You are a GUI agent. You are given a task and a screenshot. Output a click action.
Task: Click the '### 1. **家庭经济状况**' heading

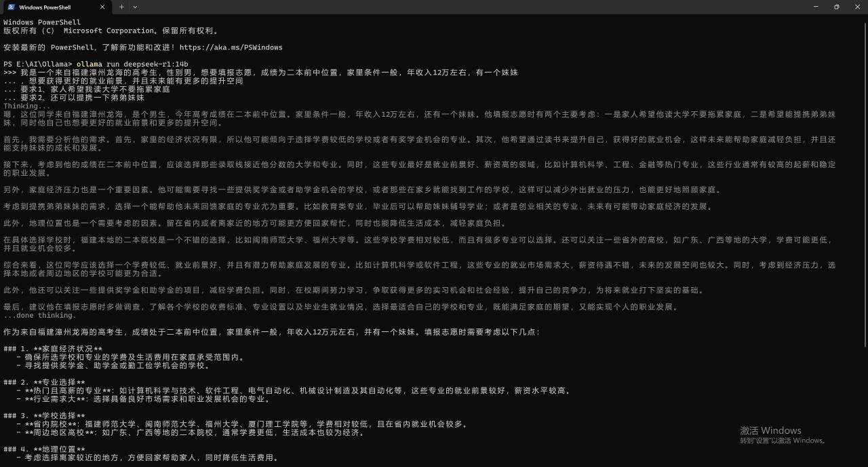click(x=53, y=348)
